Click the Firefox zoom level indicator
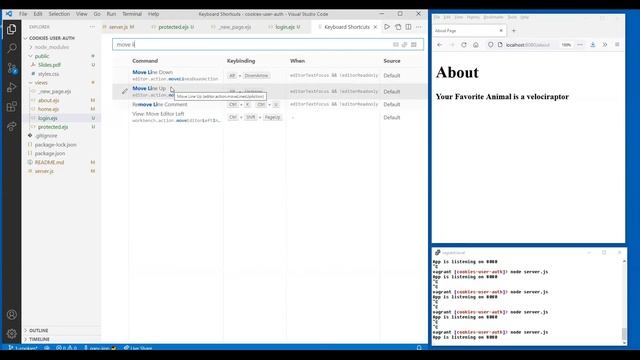This screenshot has height=360, width=640. [x=566, y=45]
